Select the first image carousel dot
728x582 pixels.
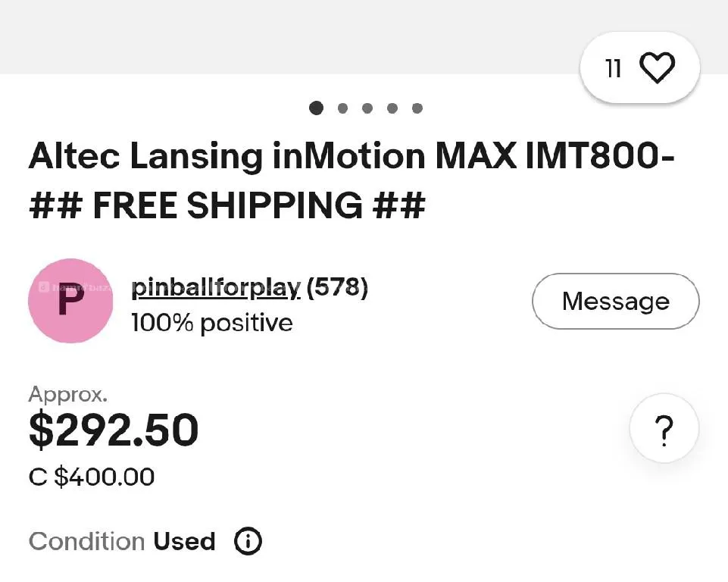click(317, 108)
